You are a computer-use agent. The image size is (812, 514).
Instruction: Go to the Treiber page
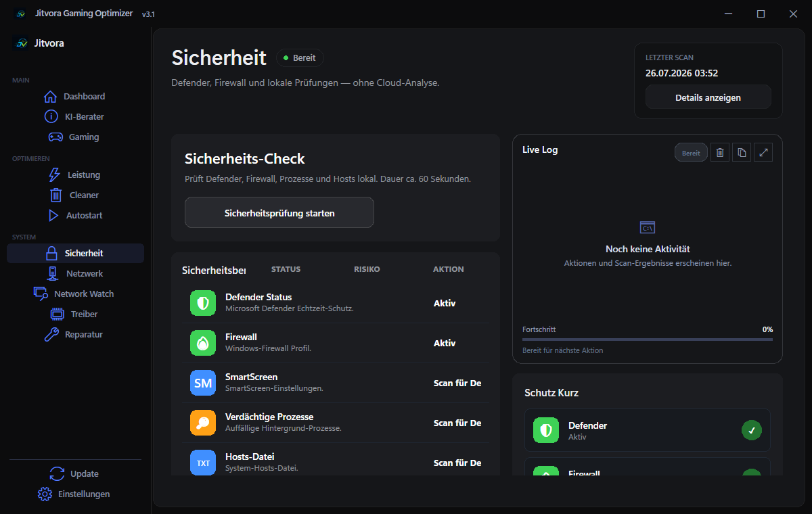[75, 314]
